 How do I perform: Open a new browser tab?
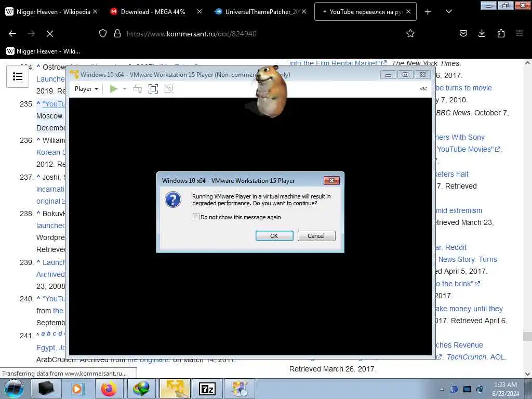(428, 12)
